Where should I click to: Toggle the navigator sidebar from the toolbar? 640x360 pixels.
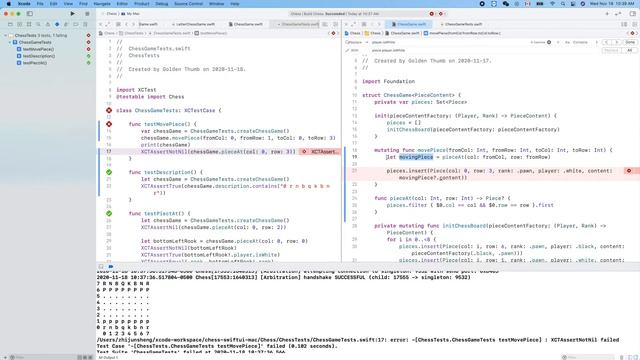(30, 13)
